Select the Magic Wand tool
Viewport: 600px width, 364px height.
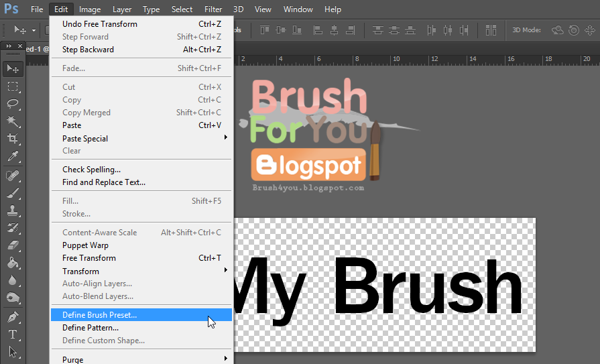click(x=13, y=121)
